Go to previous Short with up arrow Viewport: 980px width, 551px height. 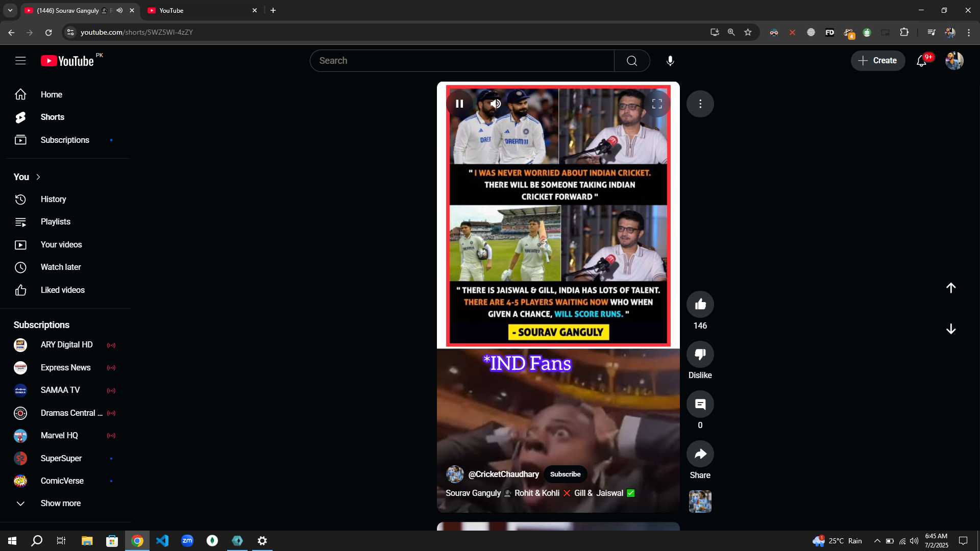951,288
